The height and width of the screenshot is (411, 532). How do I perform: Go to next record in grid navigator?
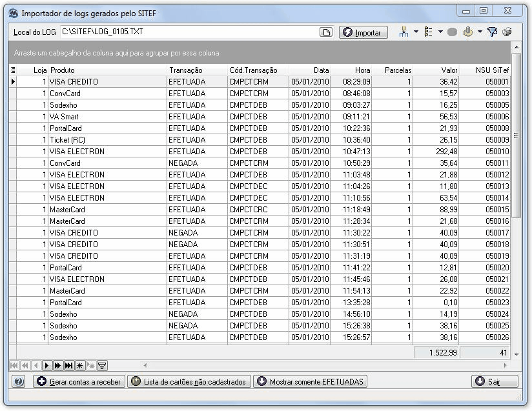pos(47,365)
